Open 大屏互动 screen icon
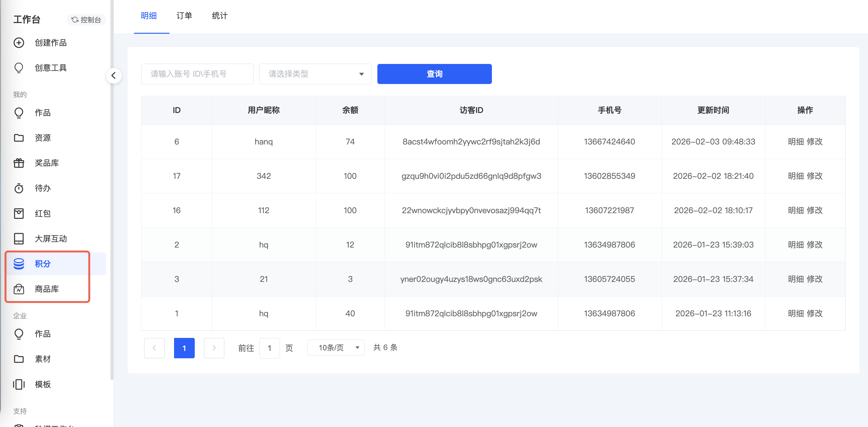Viewport: 868px width, 427px height. pyautogui.click(x=19, y=239)
